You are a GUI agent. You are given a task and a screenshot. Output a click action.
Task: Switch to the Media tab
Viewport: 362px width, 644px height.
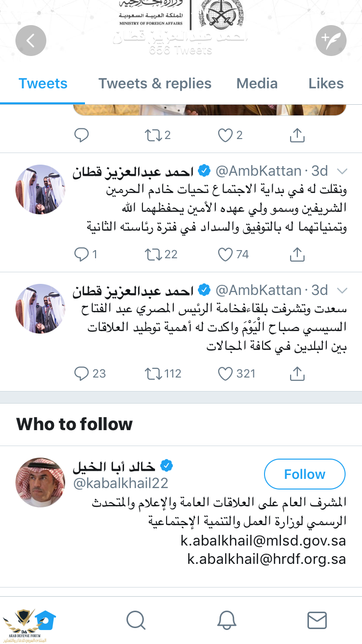(x=257, y=84)
